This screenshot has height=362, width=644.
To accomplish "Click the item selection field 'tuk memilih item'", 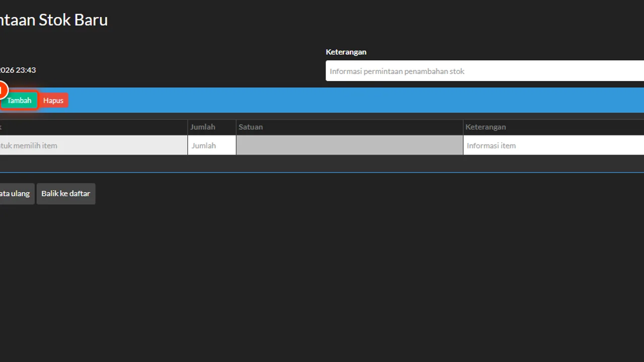I will point(94,145).
